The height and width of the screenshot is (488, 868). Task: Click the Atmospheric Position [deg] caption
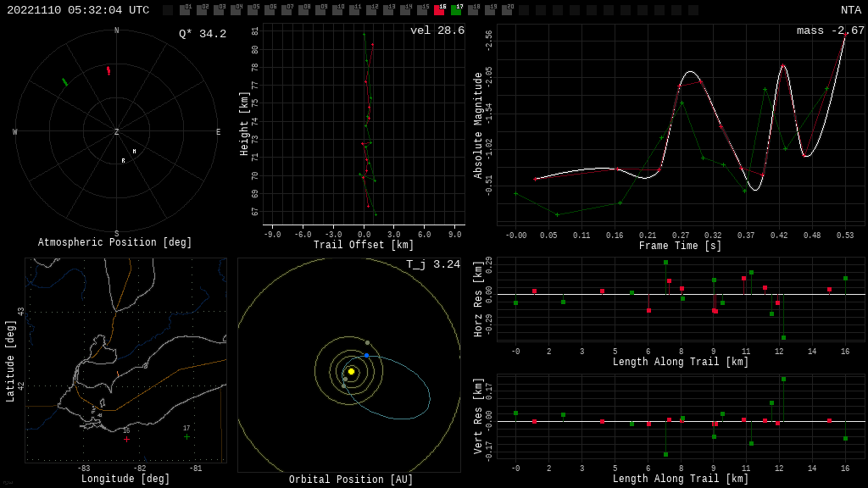(x=114, y=242)
